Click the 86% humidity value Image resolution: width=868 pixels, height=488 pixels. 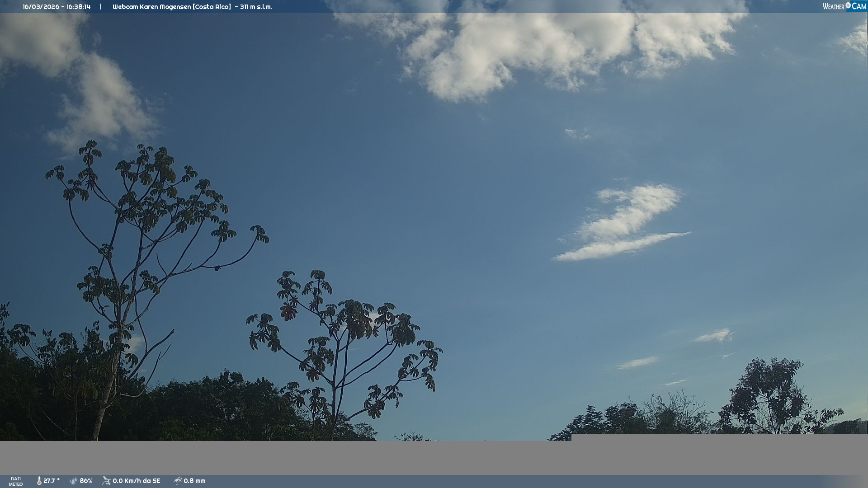[x=86, y=481]
